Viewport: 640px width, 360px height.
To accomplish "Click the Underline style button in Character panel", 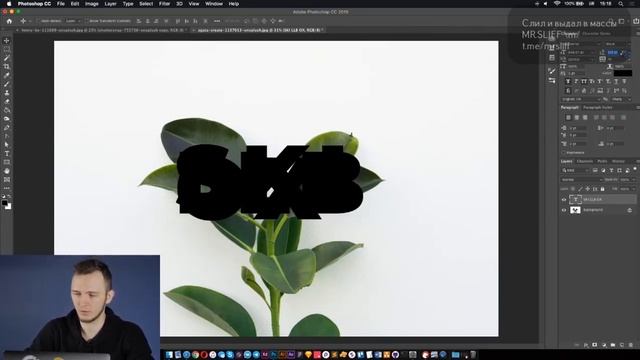I will pos(616,82).
